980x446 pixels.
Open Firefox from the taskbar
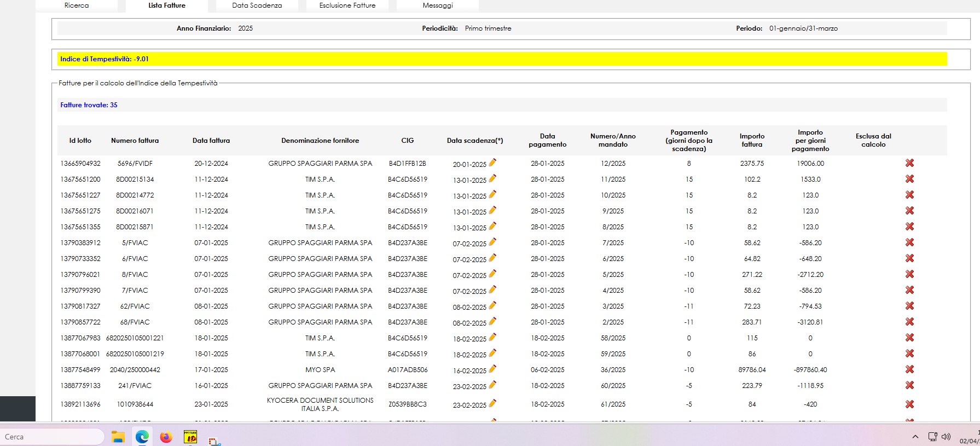coord(166,437)
